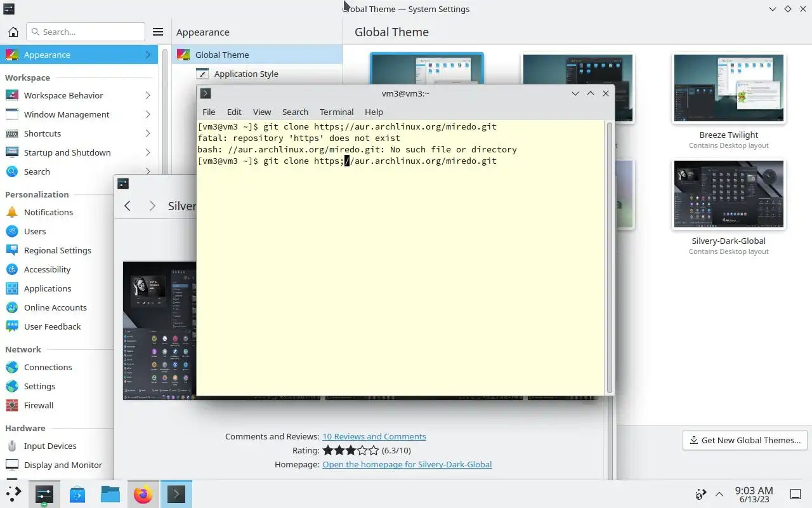Expand Window Management chevron

(x=148, y=114)
